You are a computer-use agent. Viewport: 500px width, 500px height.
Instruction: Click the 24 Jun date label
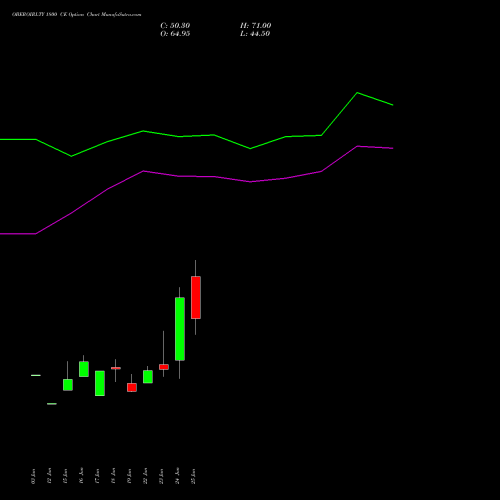point(177,476)
